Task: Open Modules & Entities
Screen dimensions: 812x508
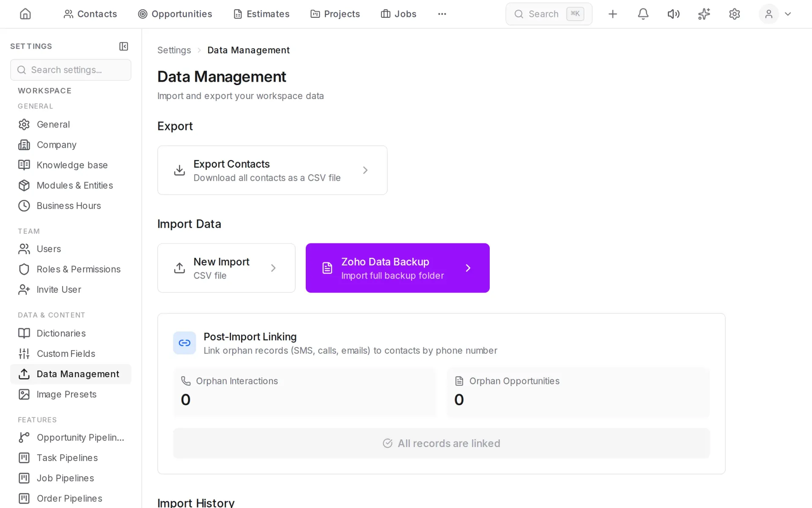Action: click(x=71, y=185)
